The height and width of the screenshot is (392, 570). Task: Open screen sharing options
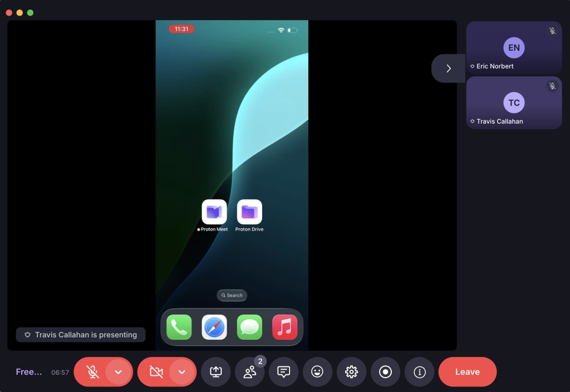pyautogui.click(x=215, y=371)
